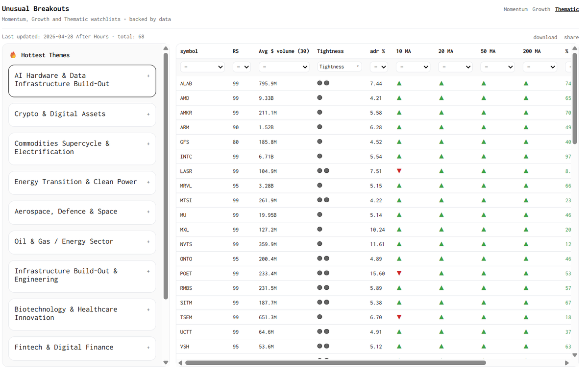This screenshot has width=588, height=376.
Task: Click the red 10 MA arrow for POET
Action: (399, 273)
